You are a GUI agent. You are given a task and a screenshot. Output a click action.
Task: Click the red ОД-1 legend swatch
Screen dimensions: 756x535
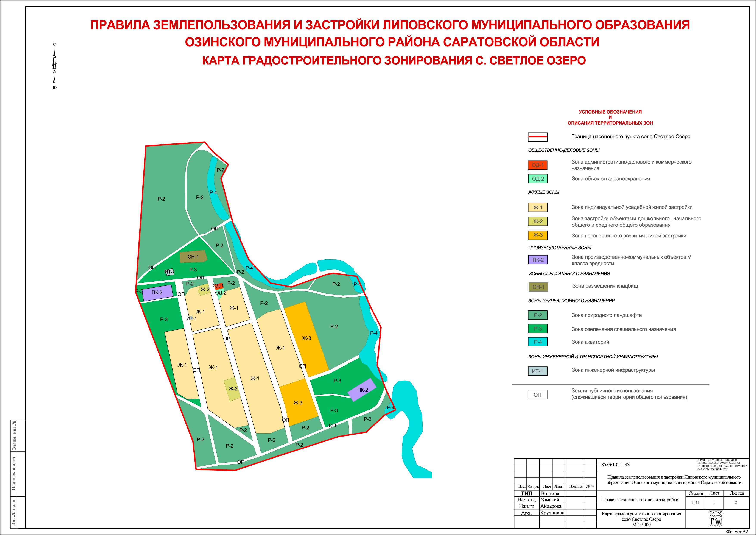[x=538, y=165]
